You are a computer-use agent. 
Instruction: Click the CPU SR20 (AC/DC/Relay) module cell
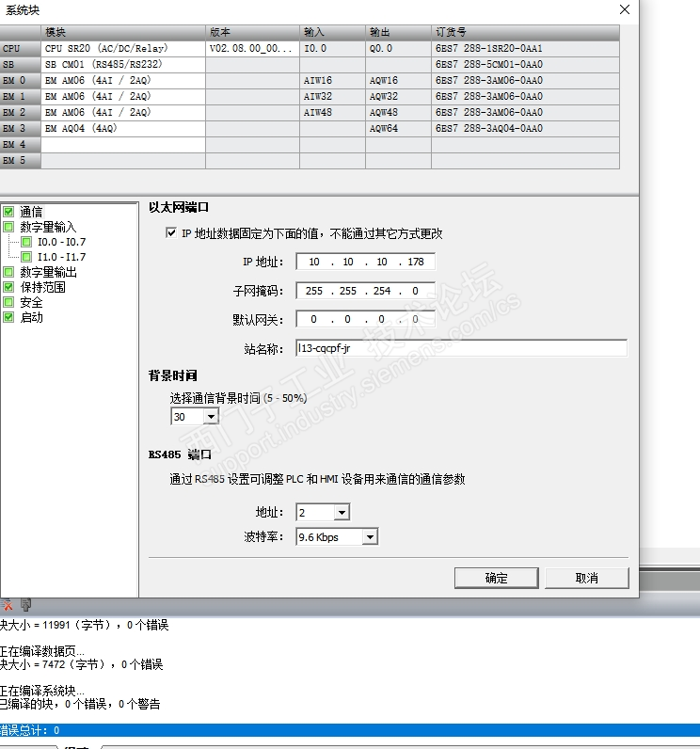(x=123, y=49)
